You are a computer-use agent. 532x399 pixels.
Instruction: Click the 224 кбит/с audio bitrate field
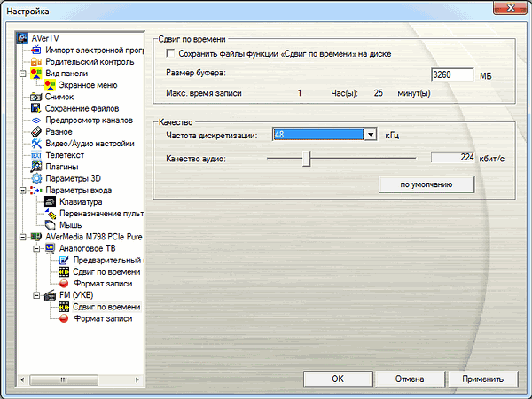coord(452,158)
